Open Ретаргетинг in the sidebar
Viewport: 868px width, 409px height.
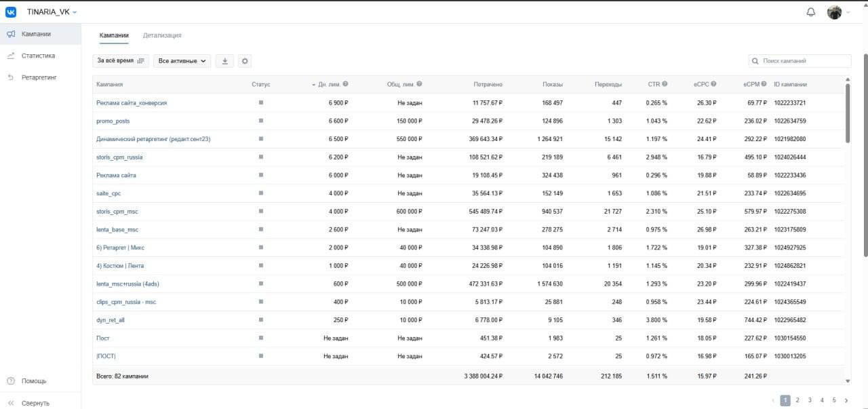point(41,77)
